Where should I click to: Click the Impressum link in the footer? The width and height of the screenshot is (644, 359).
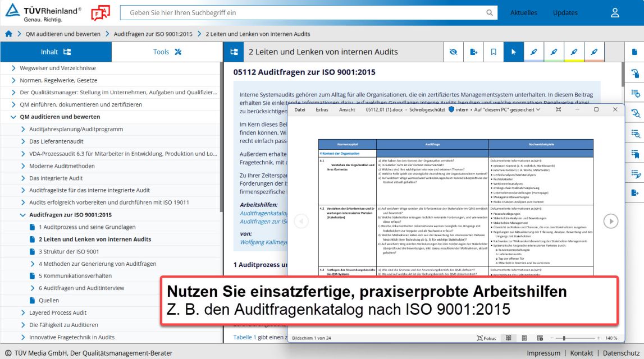tap(543, 353)
